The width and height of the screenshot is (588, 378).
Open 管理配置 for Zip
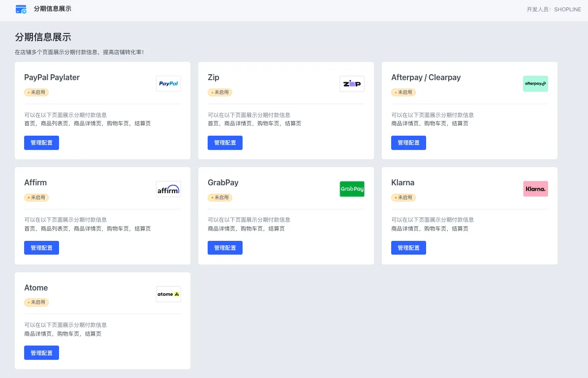tap(225, 143)
